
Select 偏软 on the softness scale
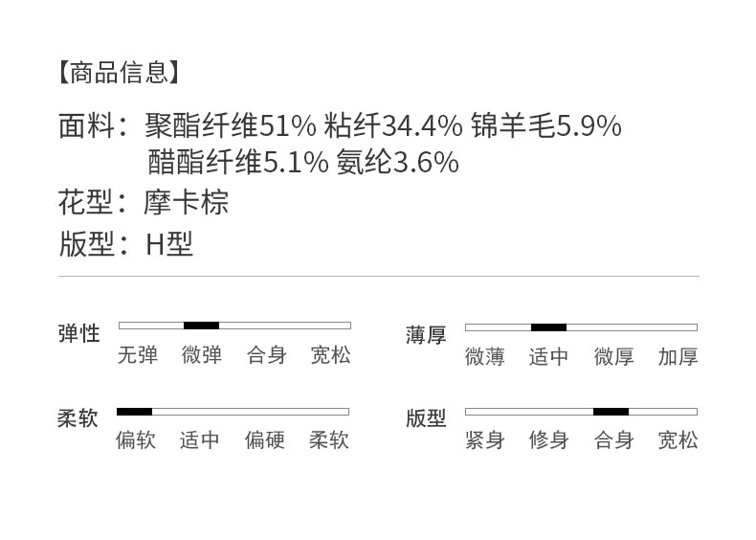(136, 440)
